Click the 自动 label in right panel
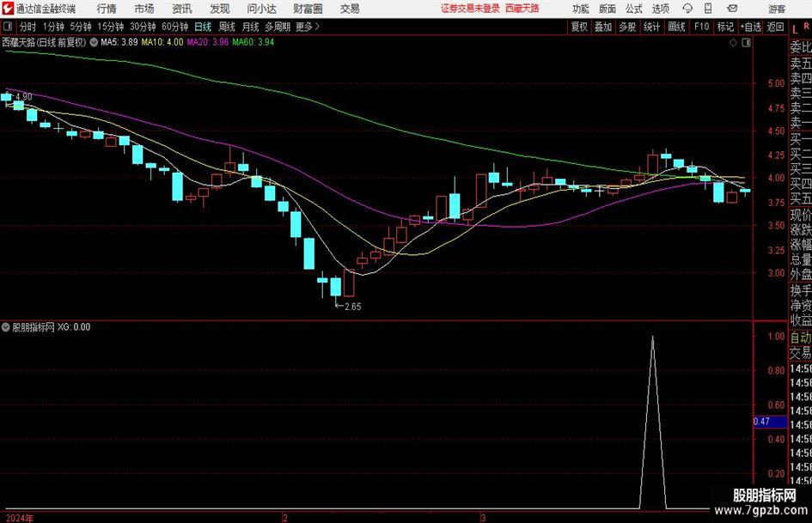This screenshot has height=523, width=812. [801, 338]
